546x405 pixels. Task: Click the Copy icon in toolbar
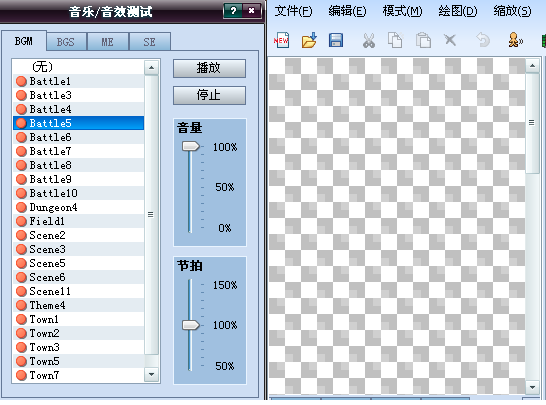pos(395,40)
